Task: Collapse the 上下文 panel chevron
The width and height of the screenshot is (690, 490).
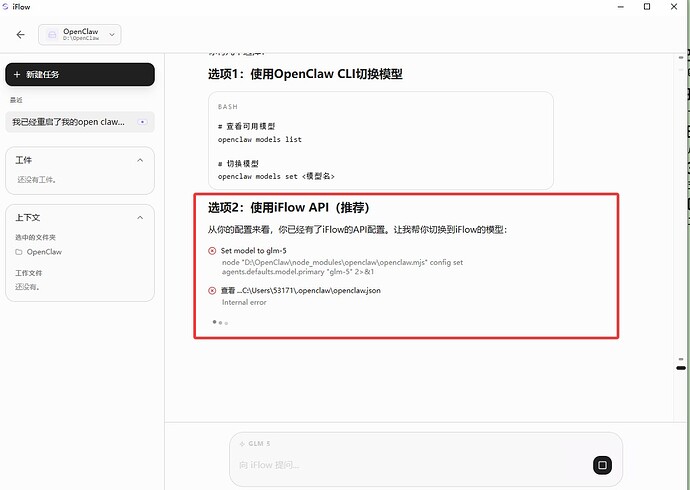Action: 140,218
